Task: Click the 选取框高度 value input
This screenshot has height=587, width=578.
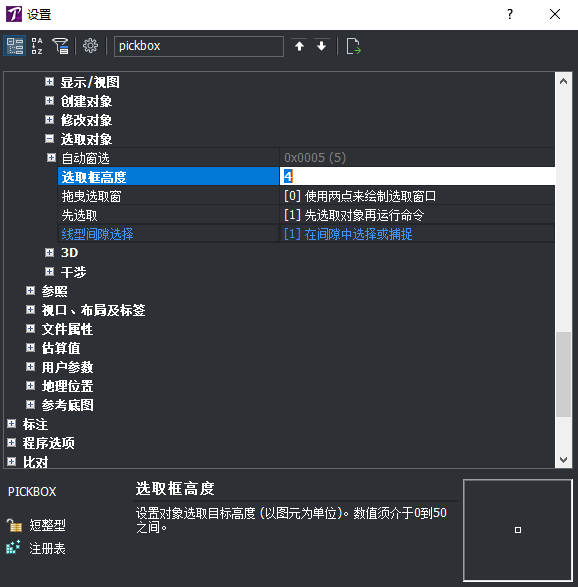Action: [417, 176]
